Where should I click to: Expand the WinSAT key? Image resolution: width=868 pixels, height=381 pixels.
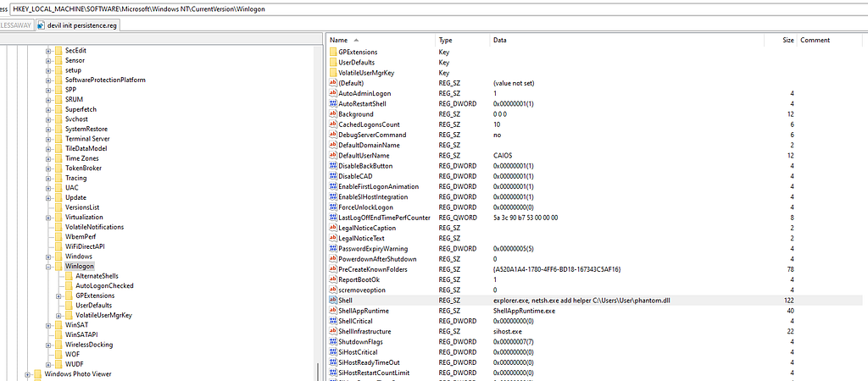(48, 325)
